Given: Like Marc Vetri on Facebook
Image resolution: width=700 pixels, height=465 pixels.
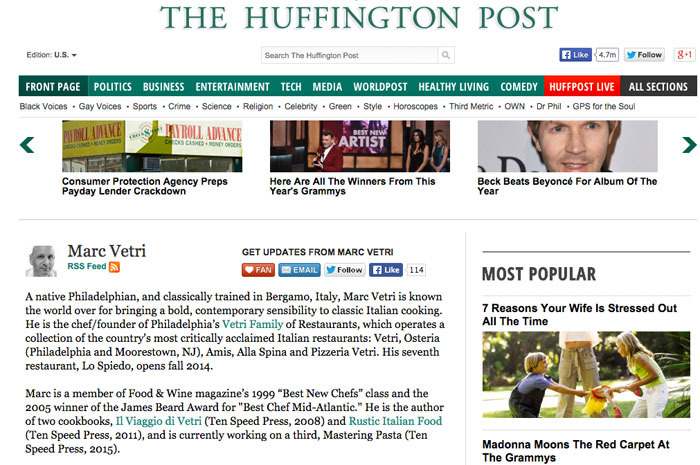Looking at the screenshot, I should coord(386,270).
